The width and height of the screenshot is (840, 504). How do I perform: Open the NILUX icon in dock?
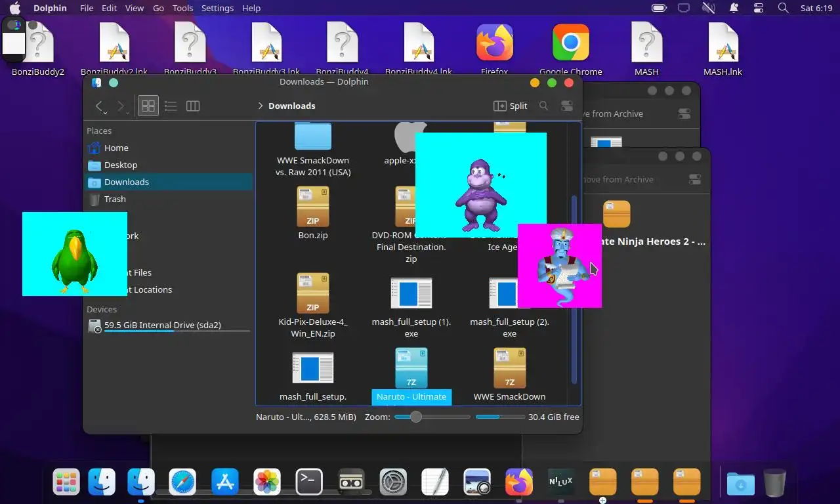pos(561,482)
